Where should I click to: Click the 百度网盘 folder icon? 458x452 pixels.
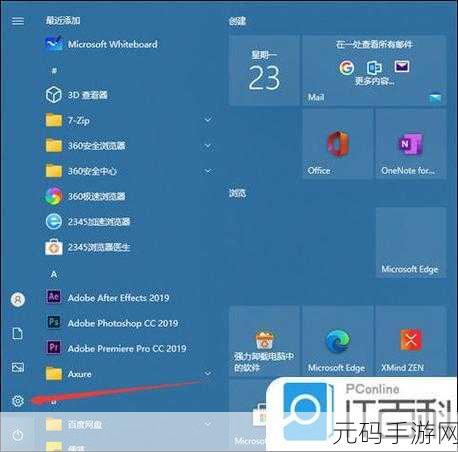(54, 424)
